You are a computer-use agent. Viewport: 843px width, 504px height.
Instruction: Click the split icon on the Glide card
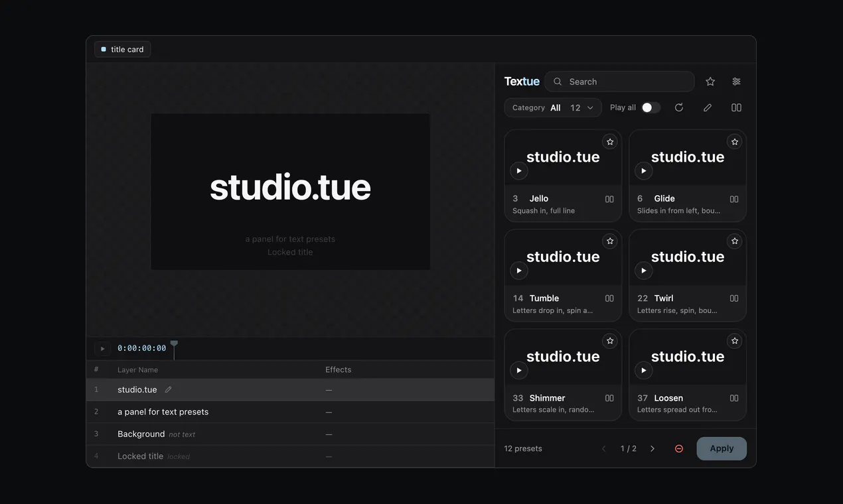point(734,199)
